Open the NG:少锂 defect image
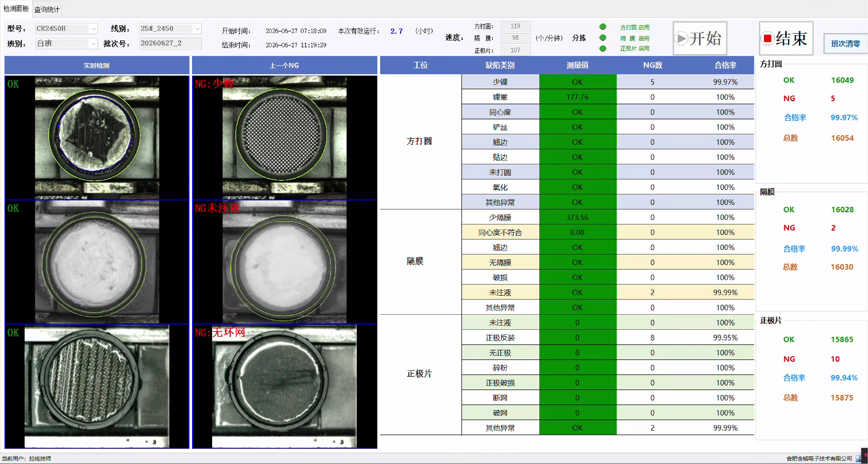 click(x=284, y=138)
